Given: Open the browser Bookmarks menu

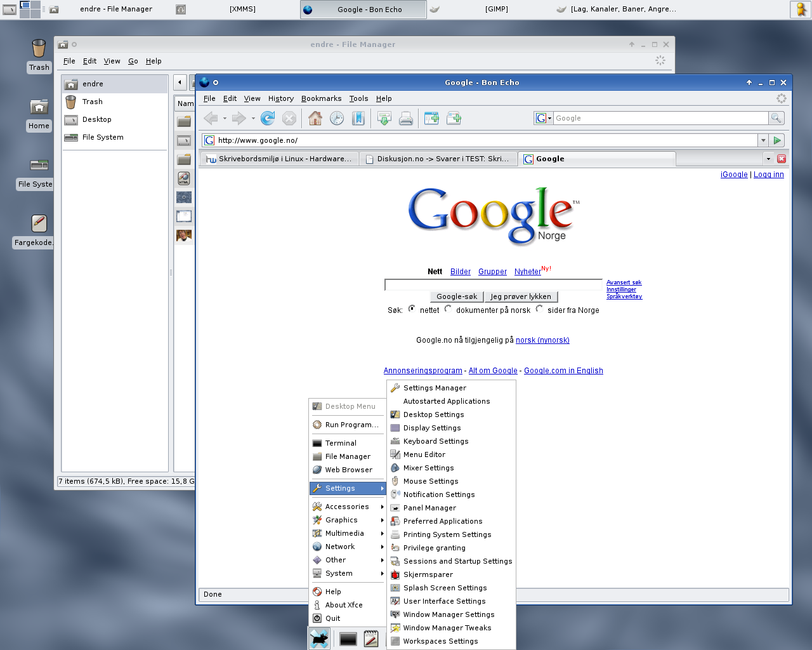Looking at the screenshot, I should click(321, 98).
